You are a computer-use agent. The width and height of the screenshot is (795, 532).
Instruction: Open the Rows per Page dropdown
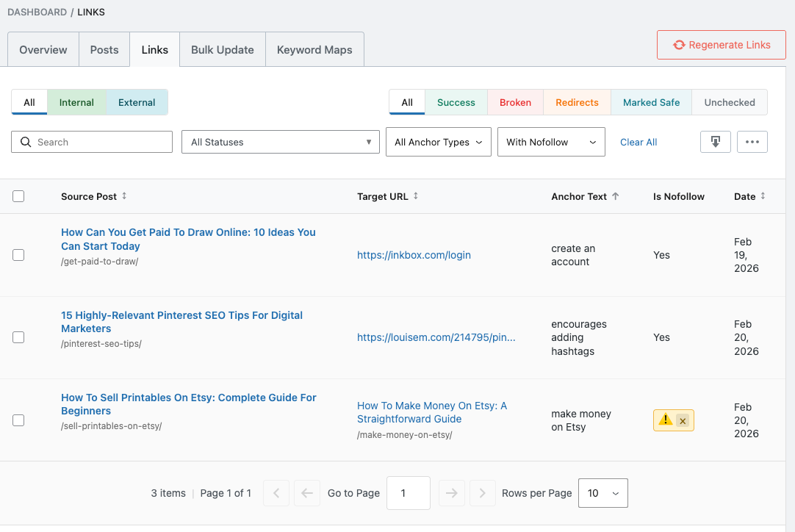pyautogui.click(x=602, y=493)
